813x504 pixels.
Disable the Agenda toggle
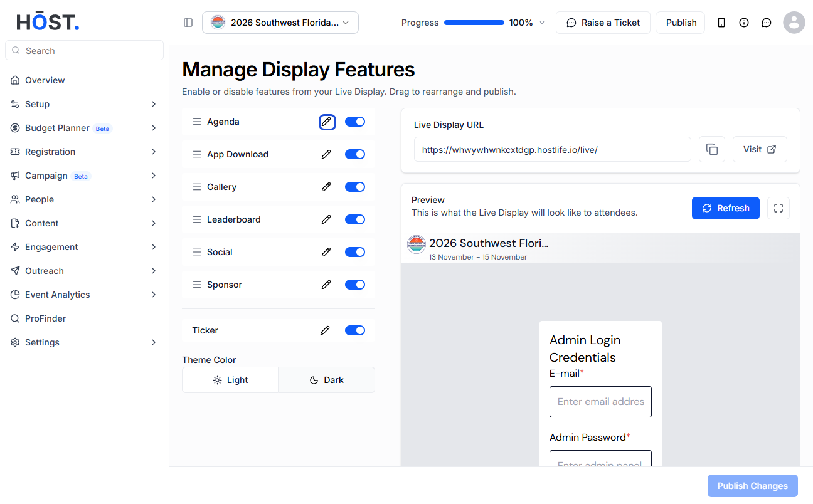(x=355, y=122)
